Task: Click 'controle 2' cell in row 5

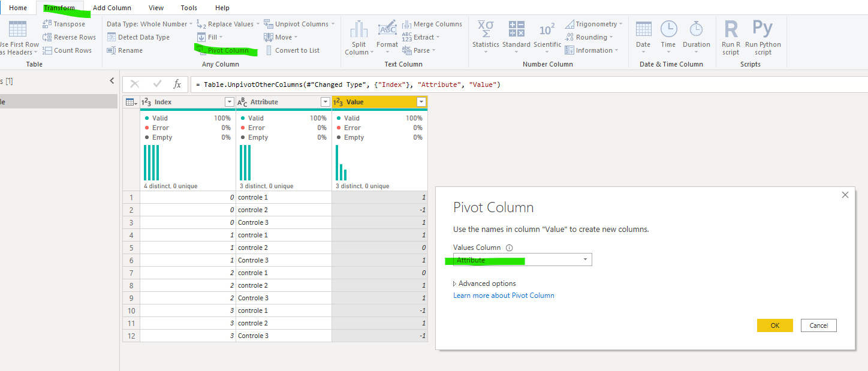Action: click(x=284, y=248)
